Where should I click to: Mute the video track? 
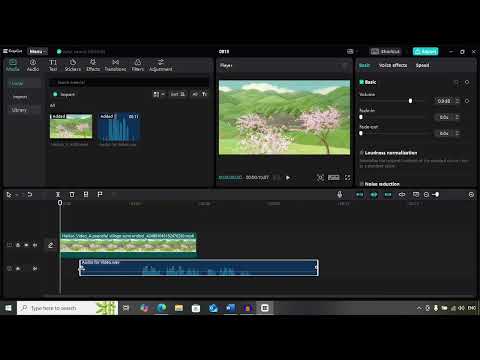[x=35, y=245]
